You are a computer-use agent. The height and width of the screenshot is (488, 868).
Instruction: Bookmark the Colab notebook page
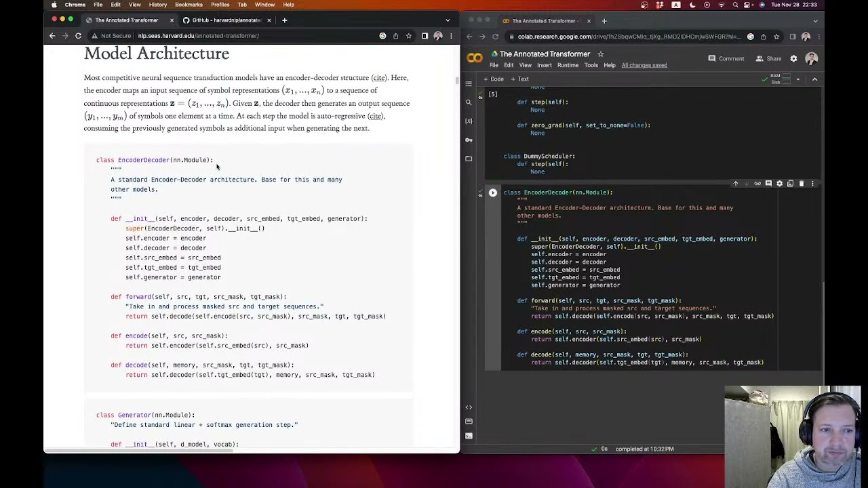[x=776, y=37]
